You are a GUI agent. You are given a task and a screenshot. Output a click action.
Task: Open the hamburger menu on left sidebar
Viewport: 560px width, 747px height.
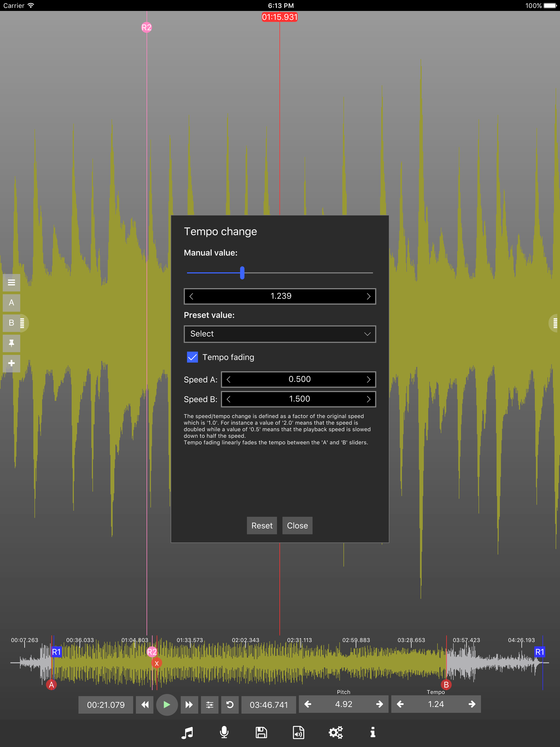tap(11, 282)
